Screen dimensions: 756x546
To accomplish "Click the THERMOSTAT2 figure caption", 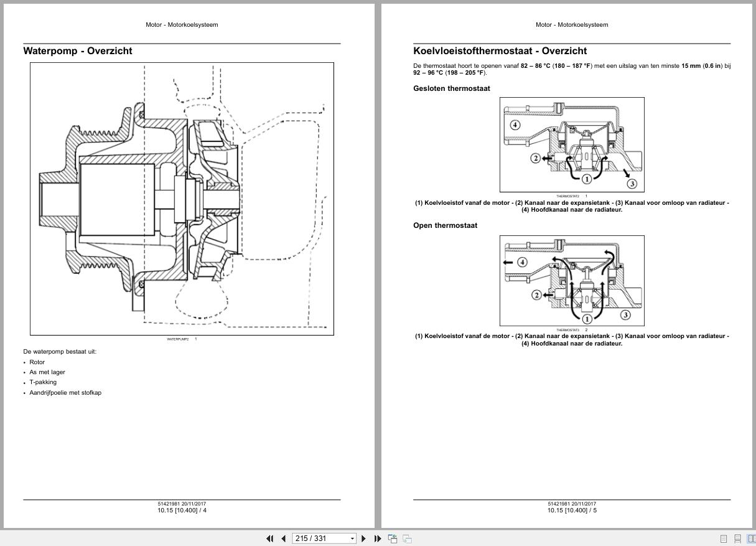I will coord(567,196).
